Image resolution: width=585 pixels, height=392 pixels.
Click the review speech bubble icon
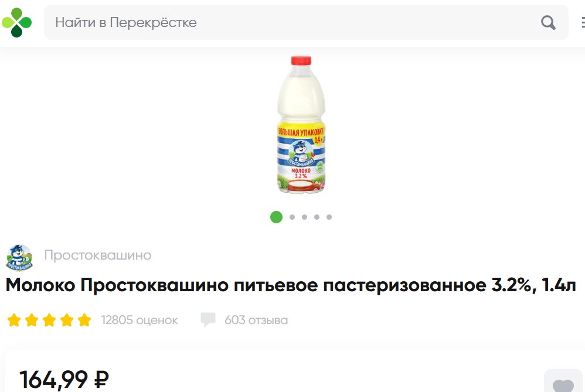tap(208, 320)
